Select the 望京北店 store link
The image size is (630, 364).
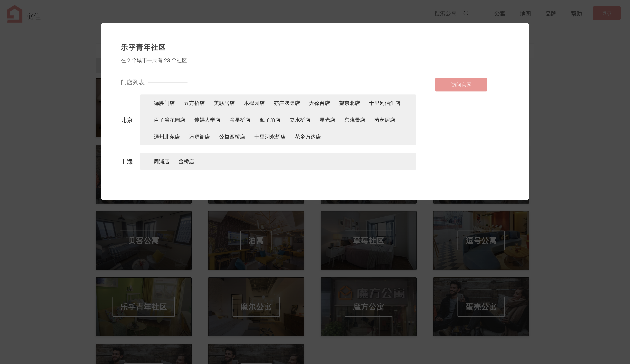[x=349, y=103]
